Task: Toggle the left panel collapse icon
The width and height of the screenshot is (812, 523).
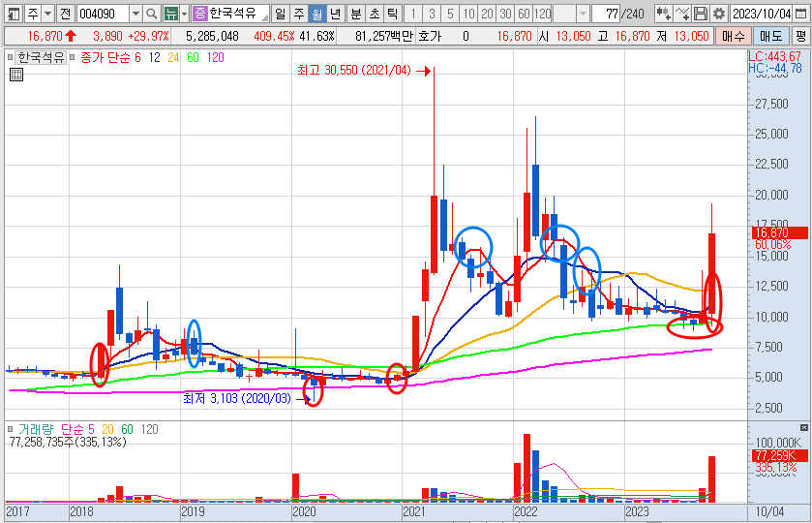Action: [14, 14]
